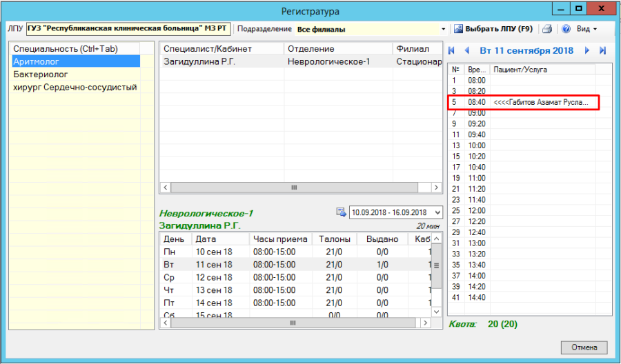621x364 pixels.
Task: Click the Выбрать ЛПУ (F9) button
Action: (x=493, y=29)
